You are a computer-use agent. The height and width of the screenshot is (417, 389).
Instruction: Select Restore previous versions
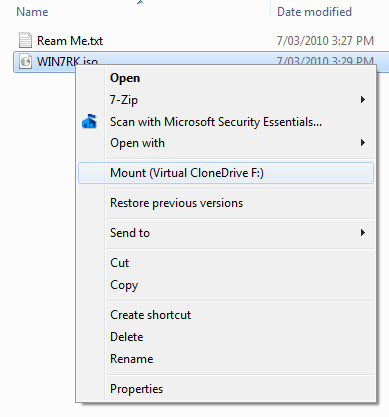pyautogui.click(x=226, y=203)
